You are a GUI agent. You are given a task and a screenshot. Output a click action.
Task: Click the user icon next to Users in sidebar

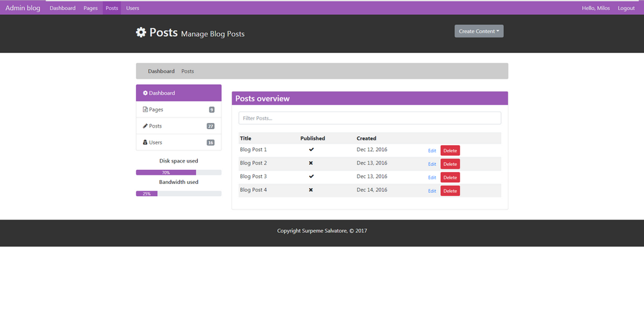tap(145, 142)
